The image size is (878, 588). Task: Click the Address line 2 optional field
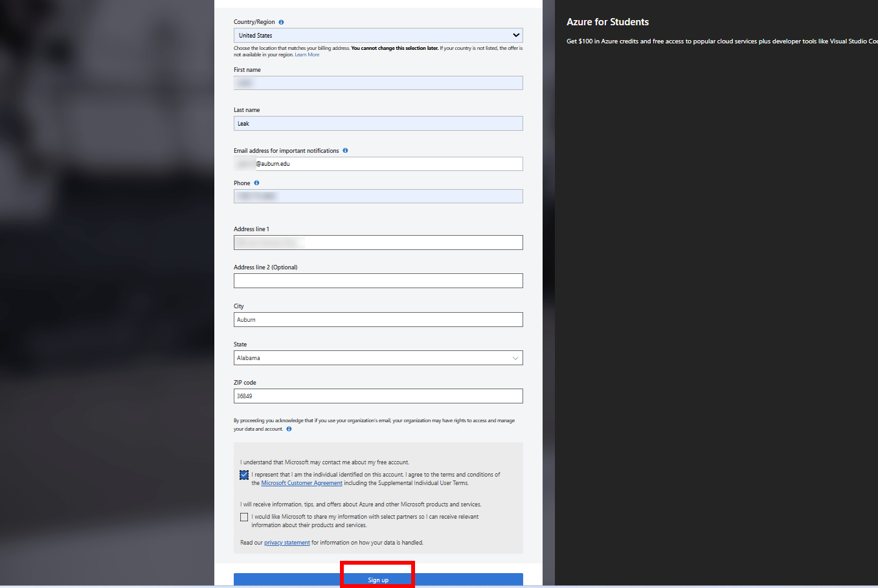(377, 280)
